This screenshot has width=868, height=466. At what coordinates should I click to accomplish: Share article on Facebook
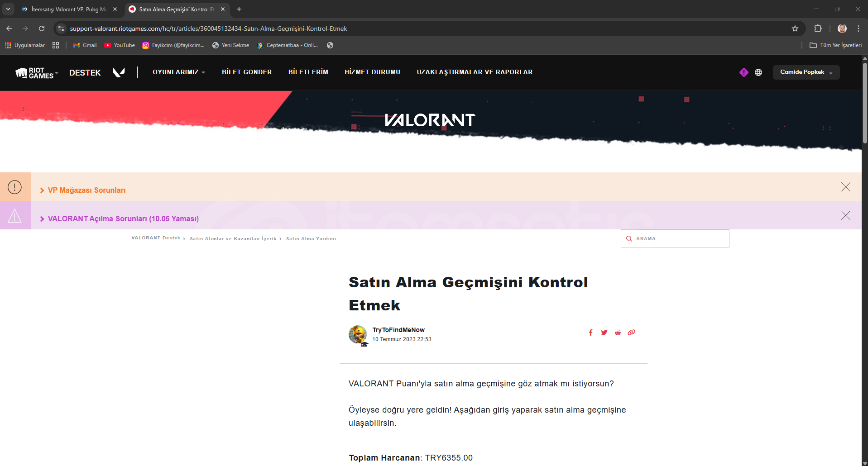point(590,333)
